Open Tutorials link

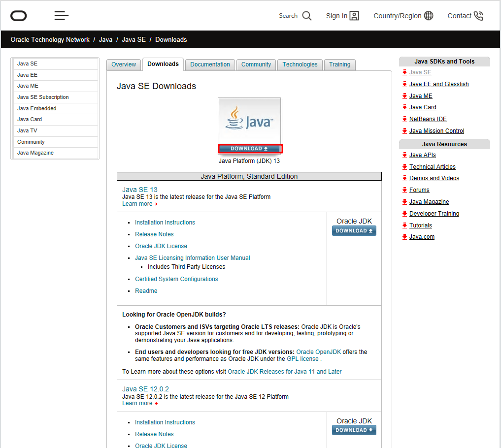click(421, 225)
